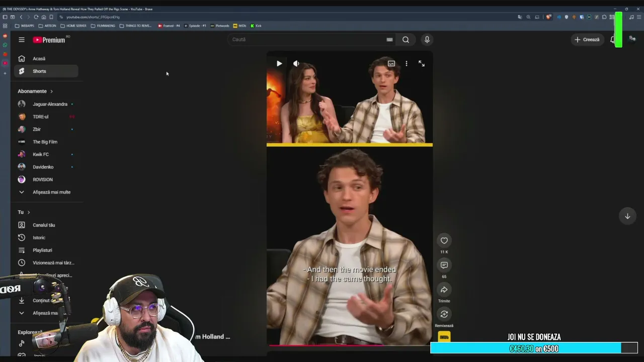
Task: Open WhatsApp in Brave sidebar
Action: (x=5, y=45)
